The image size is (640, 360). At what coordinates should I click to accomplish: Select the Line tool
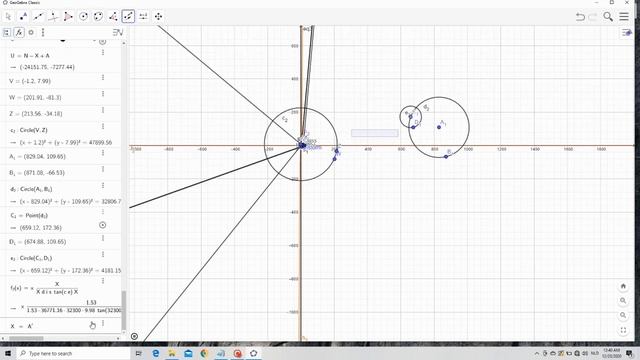[x=38, y=17]
